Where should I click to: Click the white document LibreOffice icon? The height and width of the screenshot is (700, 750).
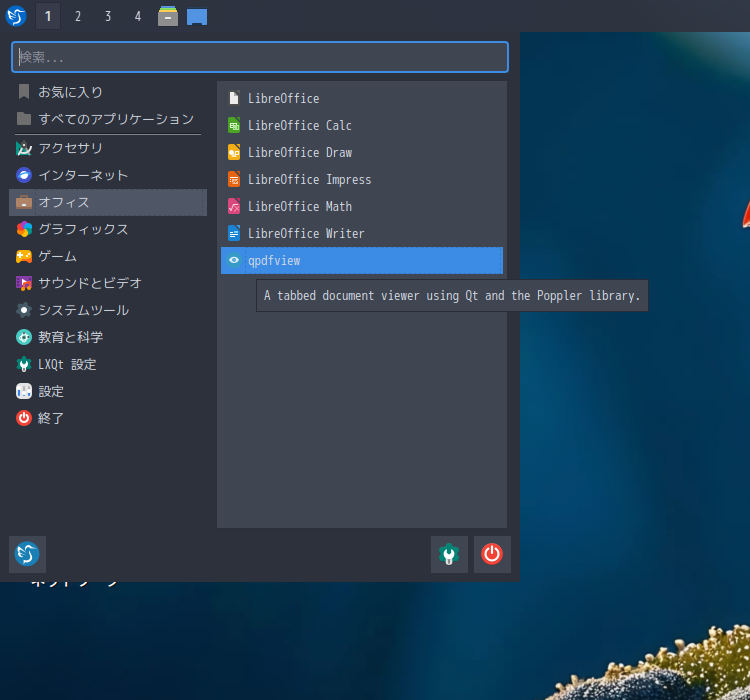tap(234, 98)
